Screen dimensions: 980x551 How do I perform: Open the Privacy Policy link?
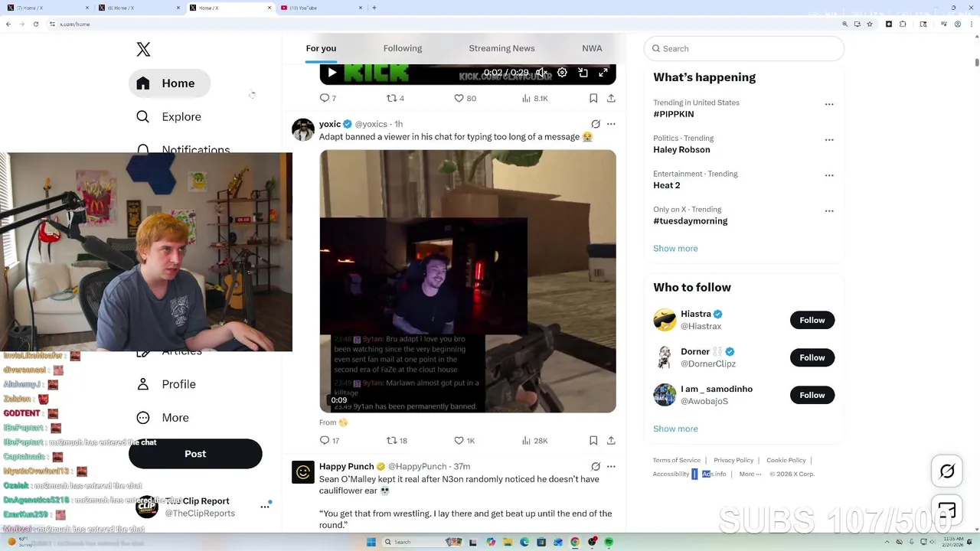(x=733, y=460)
